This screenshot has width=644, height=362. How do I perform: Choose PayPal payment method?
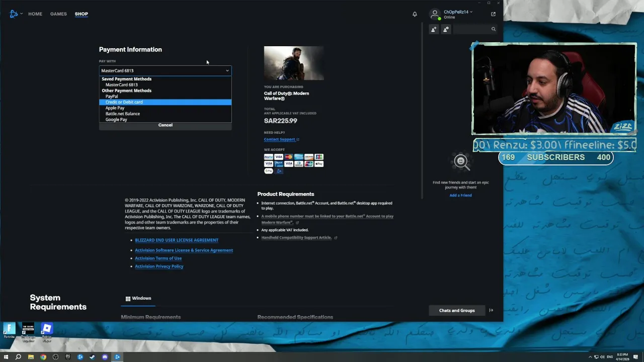point(165,96)
